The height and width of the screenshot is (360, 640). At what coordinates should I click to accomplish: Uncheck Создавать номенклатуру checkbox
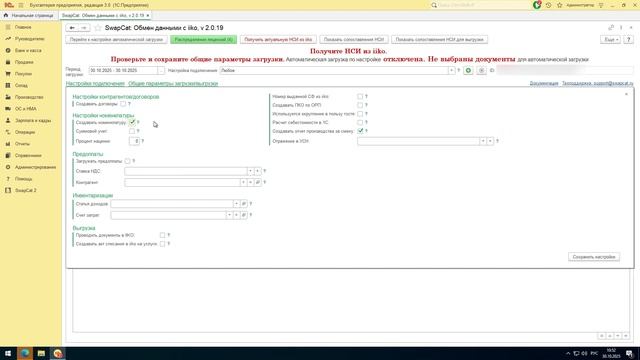132,122
